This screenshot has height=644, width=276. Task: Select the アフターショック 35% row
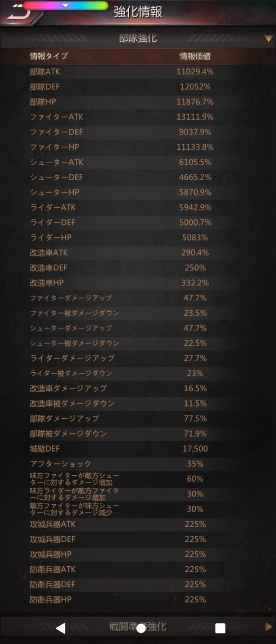tap(138, 464)
